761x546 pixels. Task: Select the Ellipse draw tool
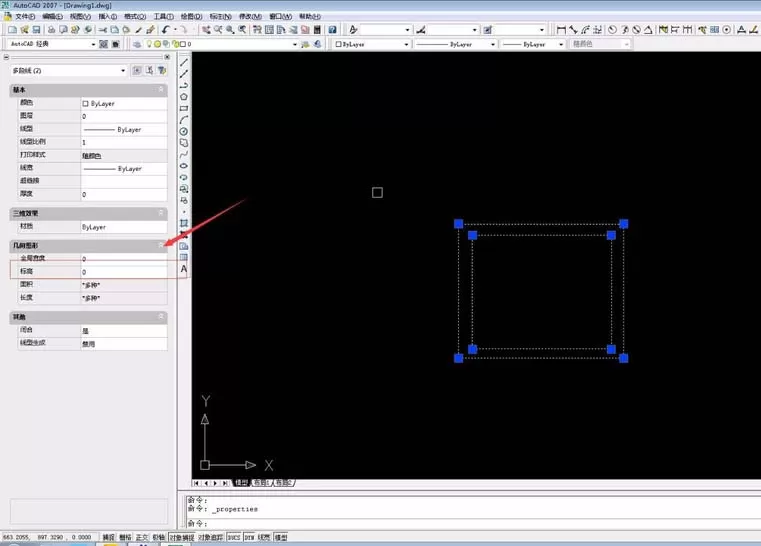coord(184,166)
